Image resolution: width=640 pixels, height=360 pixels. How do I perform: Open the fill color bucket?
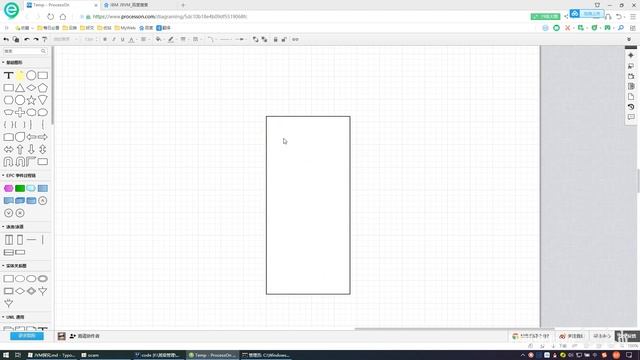coord(159,40)
